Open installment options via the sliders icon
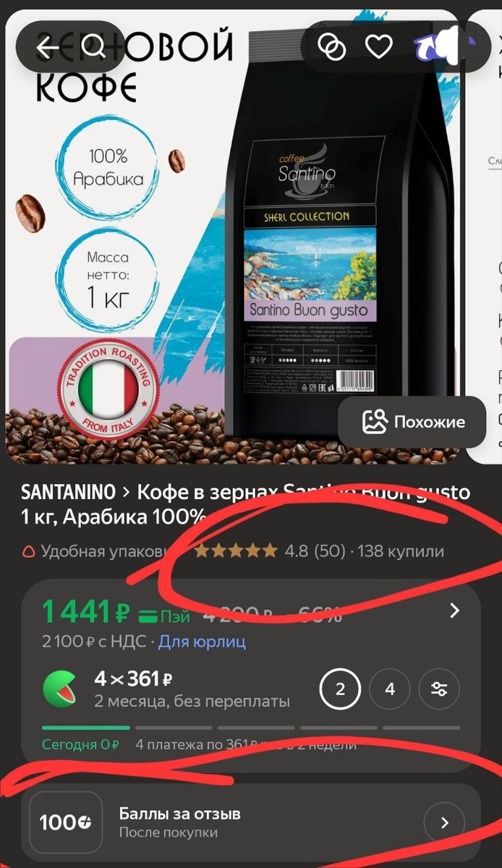This screenshot has width=502, height=868. [438, 689]
